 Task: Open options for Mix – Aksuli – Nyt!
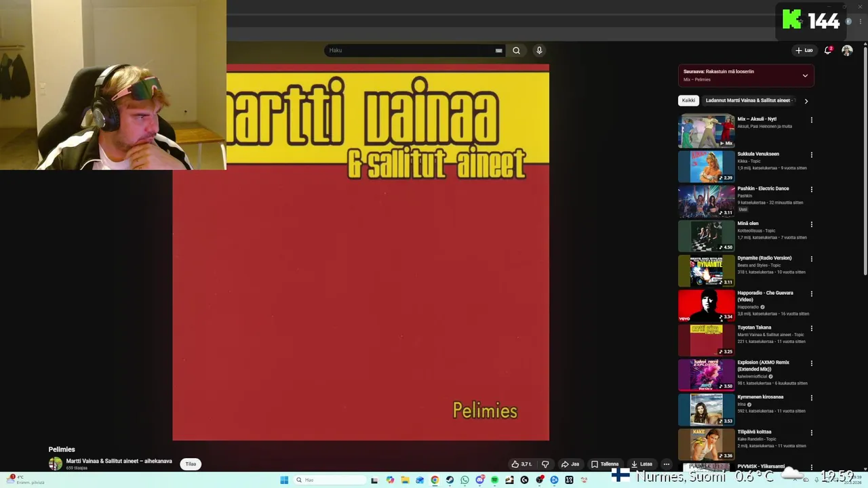811,120
